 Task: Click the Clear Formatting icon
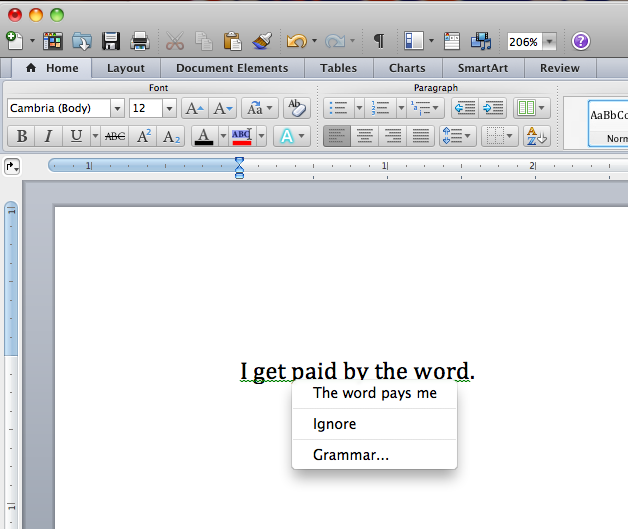pos(296,108)
